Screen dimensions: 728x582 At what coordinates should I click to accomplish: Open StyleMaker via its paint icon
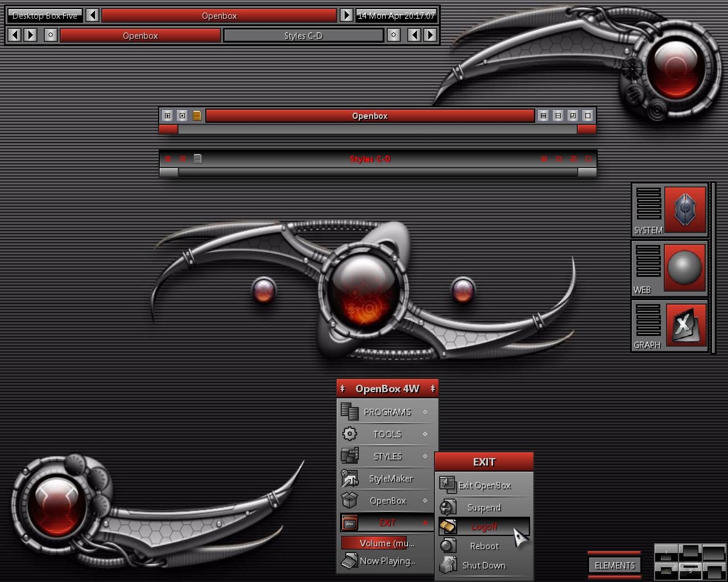[349, 478]
